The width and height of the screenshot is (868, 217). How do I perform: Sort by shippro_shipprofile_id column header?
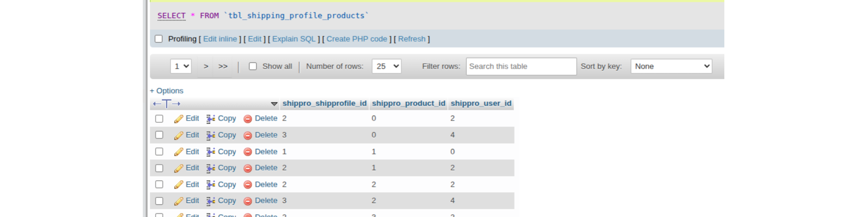[324, 103]
